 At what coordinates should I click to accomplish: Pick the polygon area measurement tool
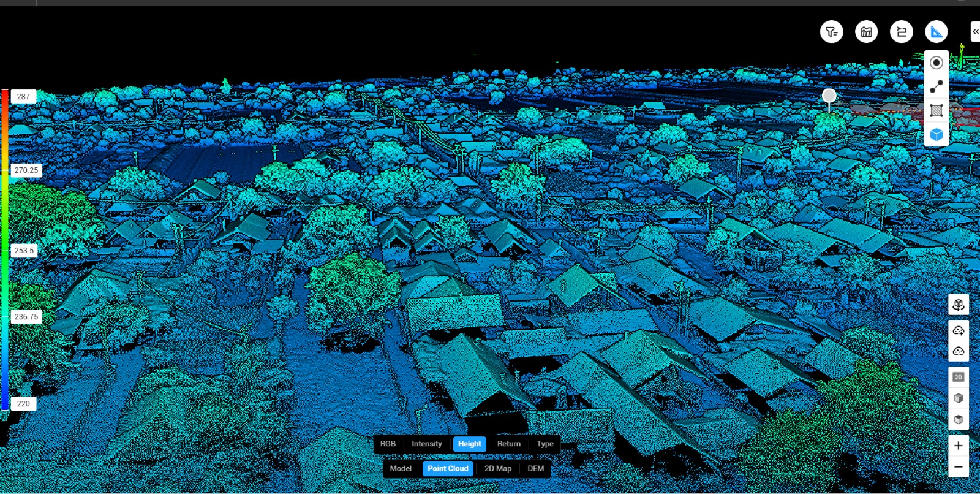pos(936,111)
